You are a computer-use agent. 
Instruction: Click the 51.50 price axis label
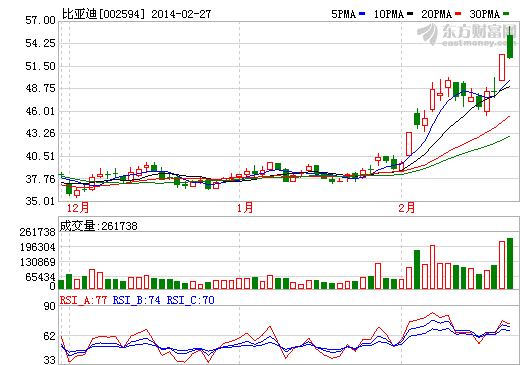(40, 66)
